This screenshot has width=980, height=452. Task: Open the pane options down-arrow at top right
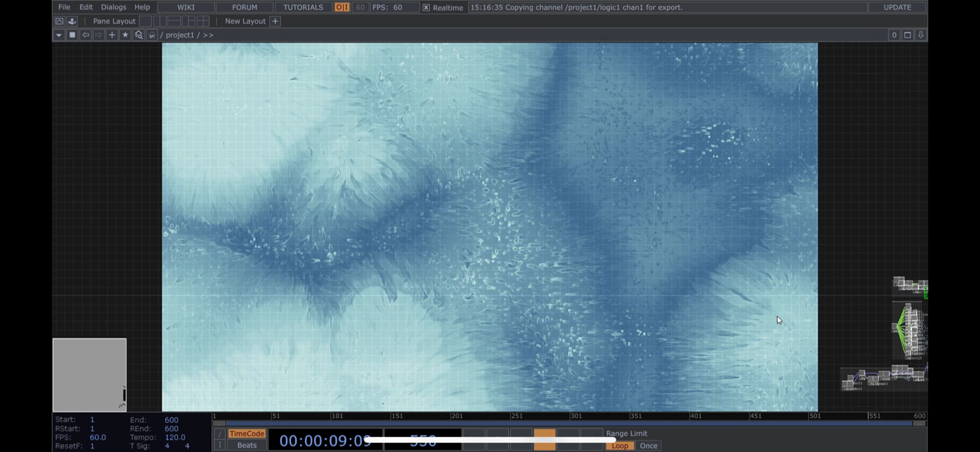coord(921,35)
